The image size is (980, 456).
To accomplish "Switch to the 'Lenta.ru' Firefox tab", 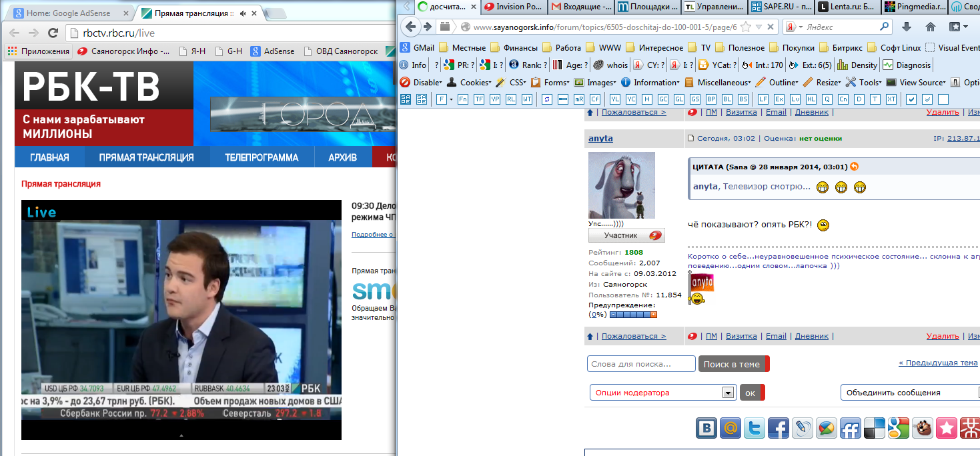I will coord(849,7).
